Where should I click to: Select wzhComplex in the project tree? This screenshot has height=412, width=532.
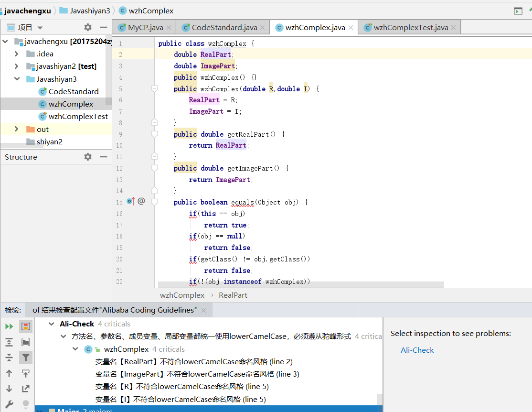71,104
